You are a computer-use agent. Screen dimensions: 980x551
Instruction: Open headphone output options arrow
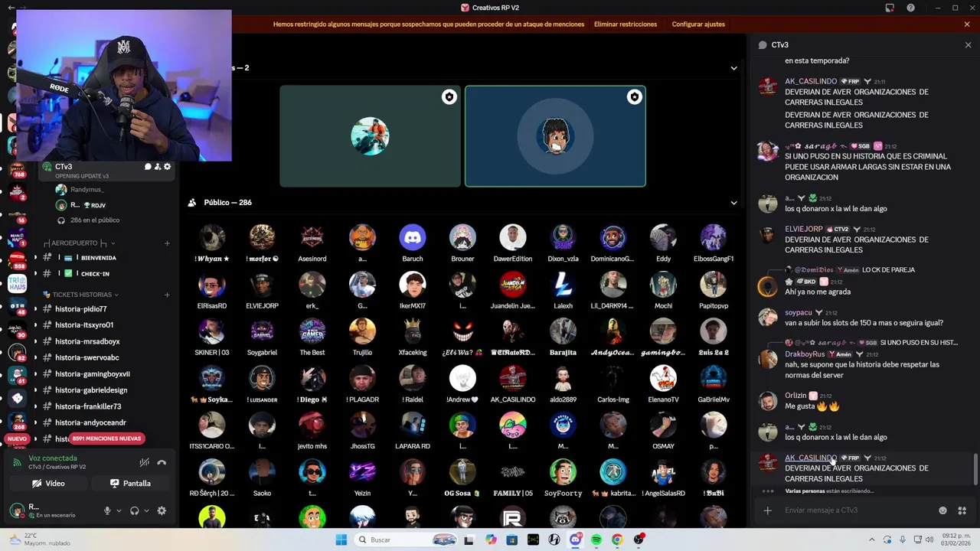tap(145, 510)
